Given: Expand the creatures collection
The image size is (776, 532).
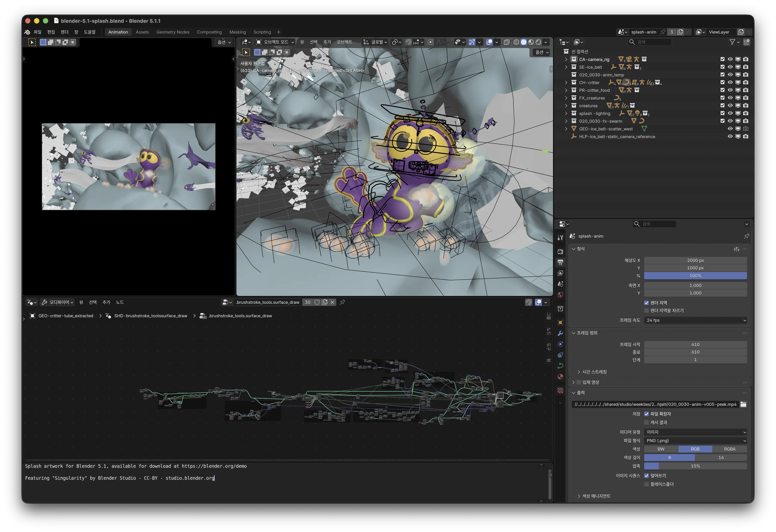Looking at the screenshot, I should [566, 106].
